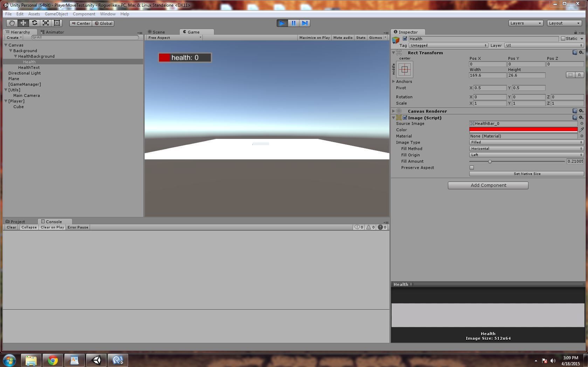Toggle Mute audio
588x367 pixels.
pos(343,37)
